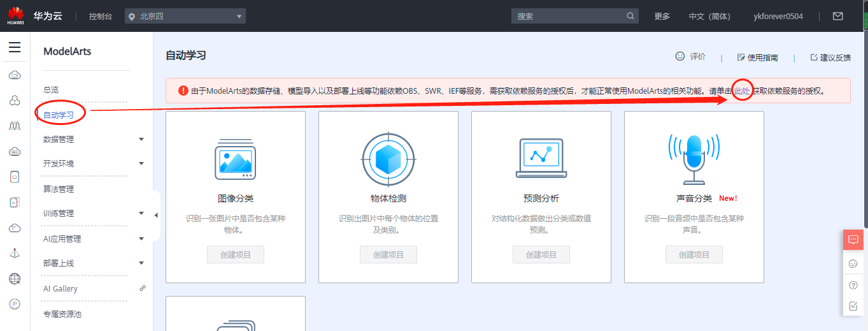Click 创建项目 under 物体检测

point(388,254)
